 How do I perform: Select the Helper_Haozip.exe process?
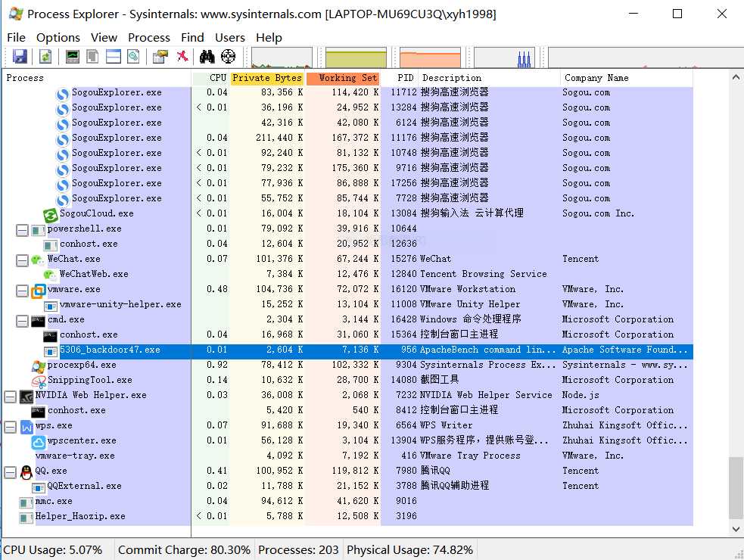point(80,516)
